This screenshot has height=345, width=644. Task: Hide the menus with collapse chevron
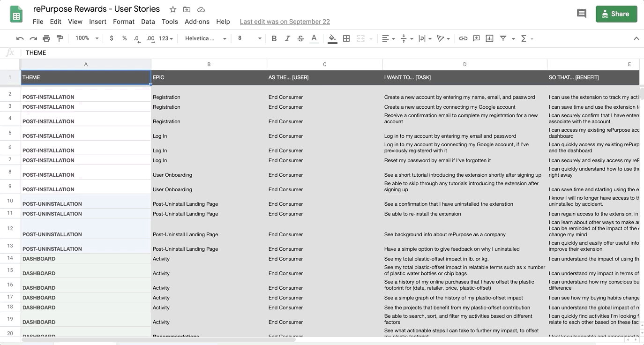[636, 38]
